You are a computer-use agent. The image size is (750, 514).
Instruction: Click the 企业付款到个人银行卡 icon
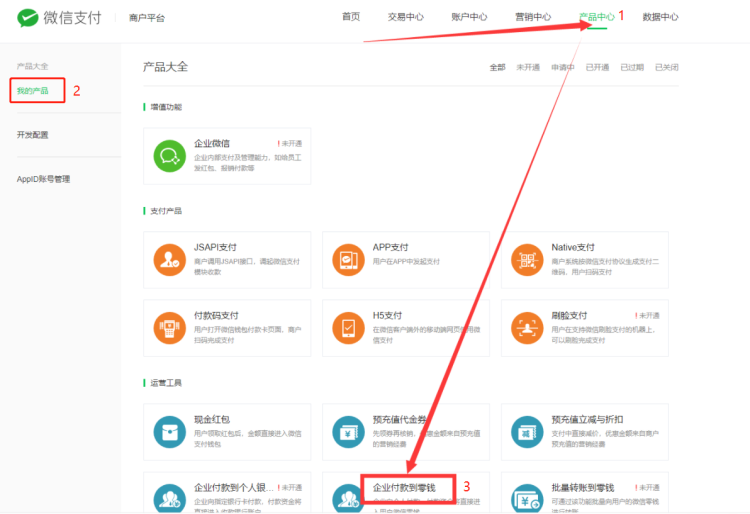[169, 499]
